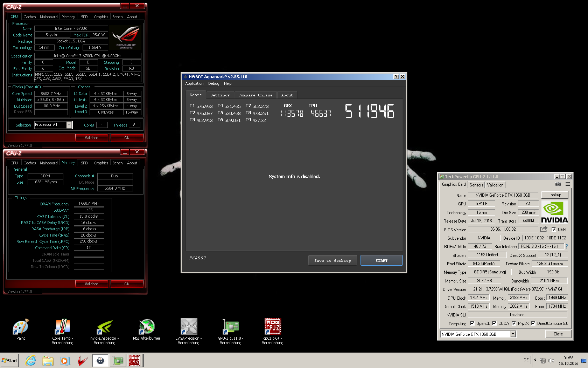Open SPD tab in bottom CPU-Z window
Image resolution: width=588 pixels, height=368 pixels.
[x=84, y=163]
